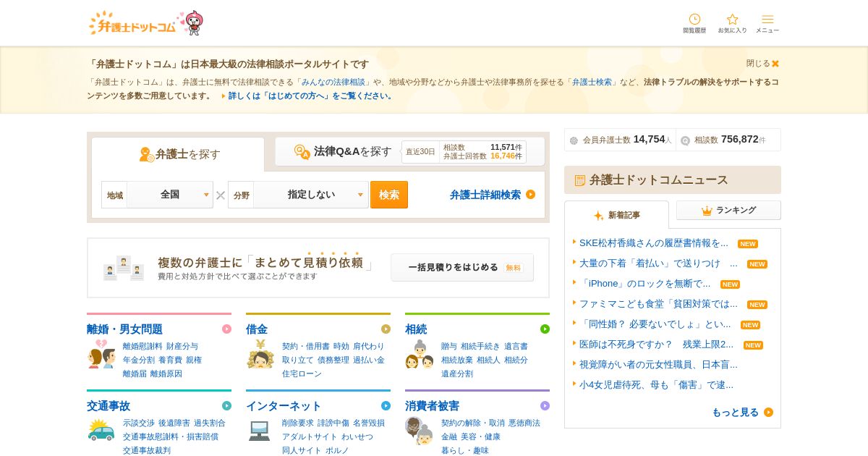Click 名誉毀損 sub-link

coord(369,423)
